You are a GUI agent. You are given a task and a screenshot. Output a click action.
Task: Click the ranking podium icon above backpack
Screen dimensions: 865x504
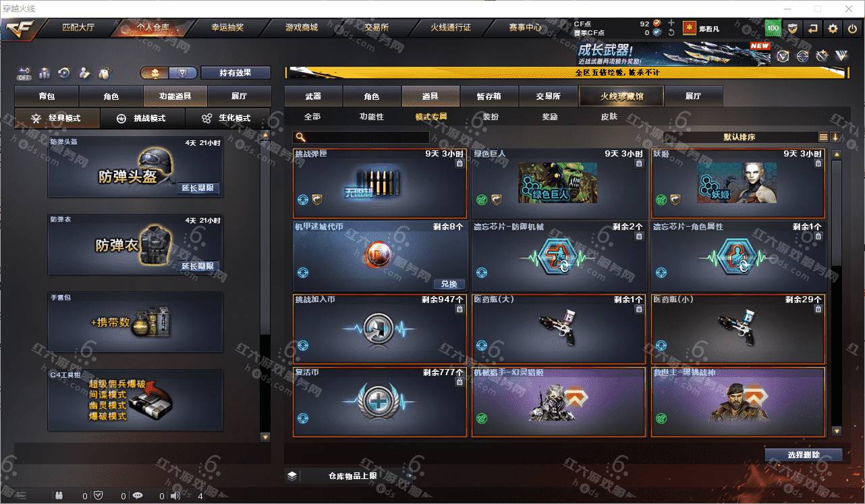pos(45,72)
